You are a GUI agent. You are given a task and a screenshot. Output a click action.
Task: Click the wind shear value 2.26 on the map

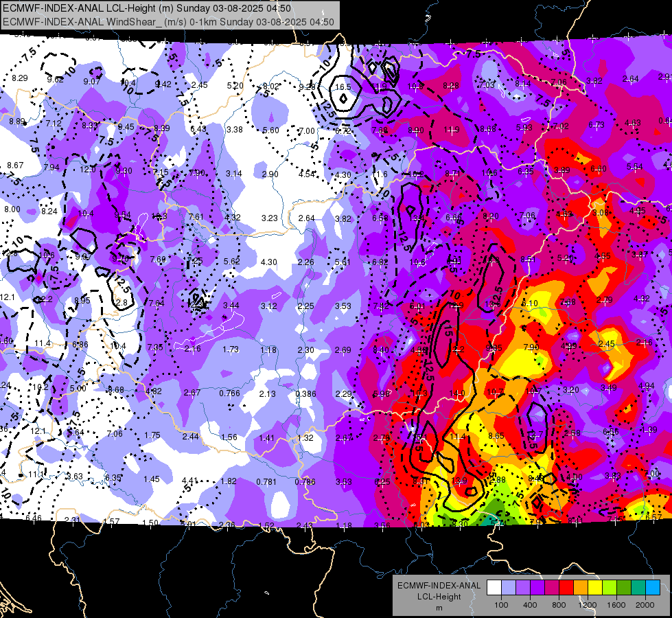coord(306,262)
